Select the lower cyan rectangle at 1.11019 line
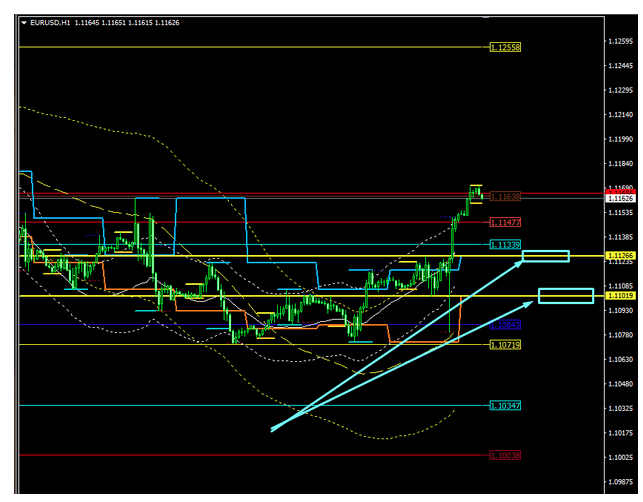 (x=566, y=295)
